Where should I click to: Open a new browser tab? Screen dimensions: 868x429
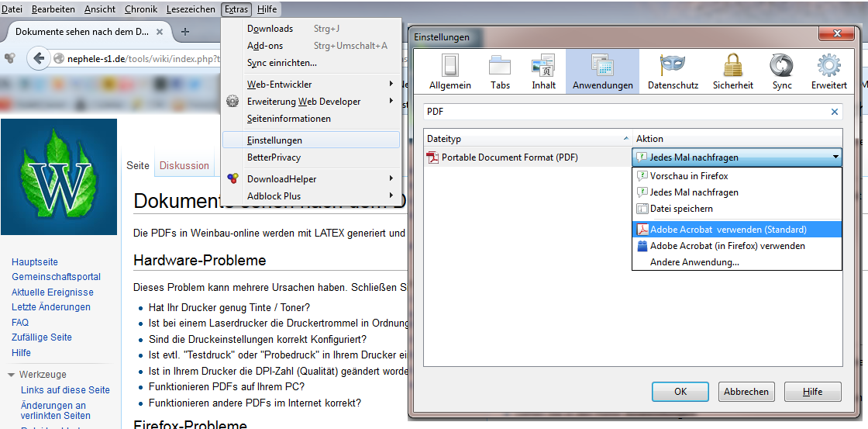click(184, 32)
